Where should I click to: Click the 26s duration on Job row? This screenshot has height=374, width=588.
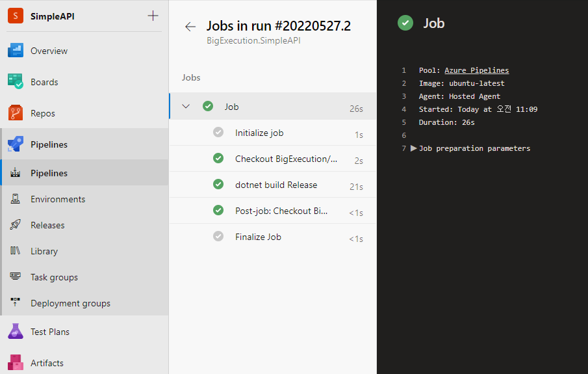click(x=356, y=109)
